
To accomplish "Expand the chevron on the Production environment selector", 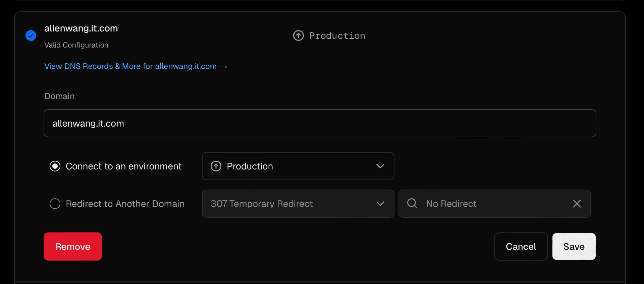I will coord(380,166).
